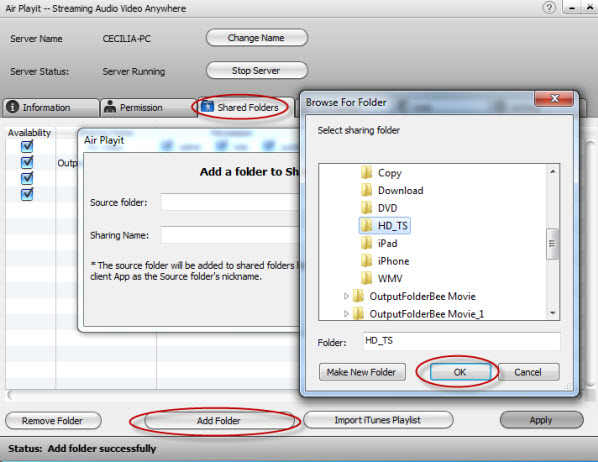Click the Folder name input field

(x=461, y=341)
